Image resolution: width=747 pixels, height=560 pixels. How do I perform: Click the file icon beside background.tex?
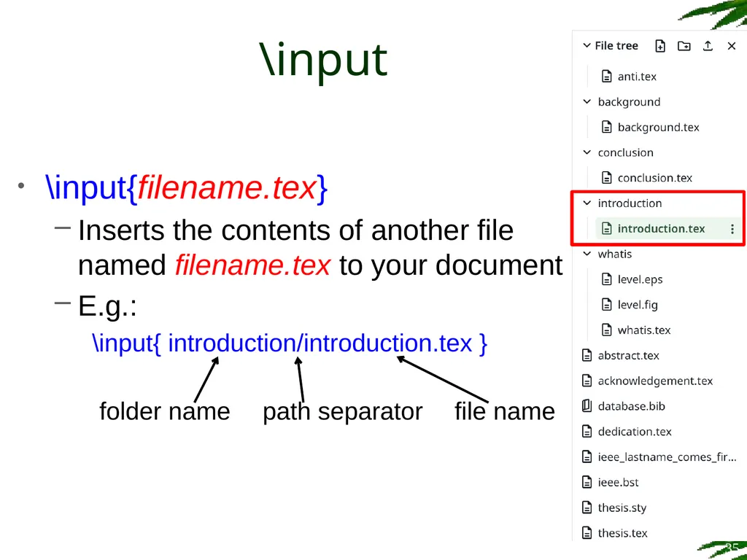click(x=606, y=127)
